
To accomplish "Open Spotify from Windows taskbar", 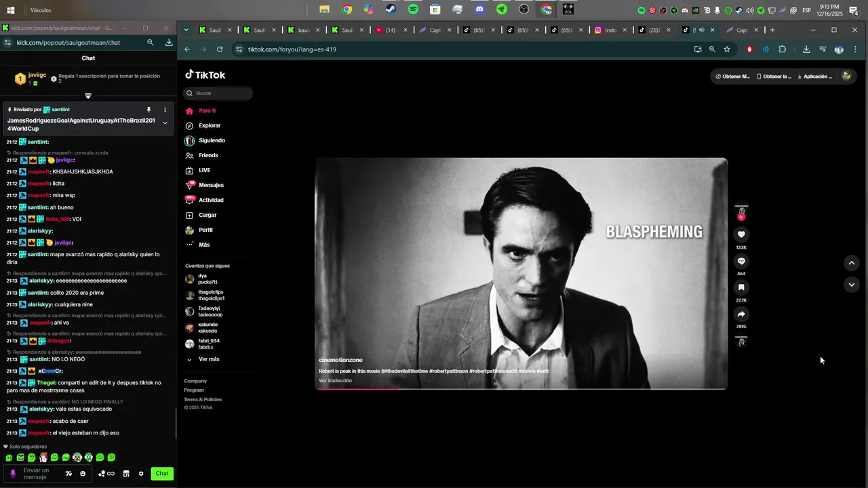I will point(413,9).
